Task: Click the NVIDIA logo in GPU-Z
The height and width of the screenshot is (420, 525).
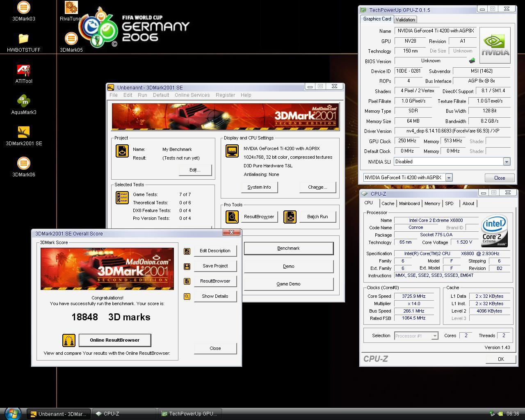Action: (x=495, y=45)
